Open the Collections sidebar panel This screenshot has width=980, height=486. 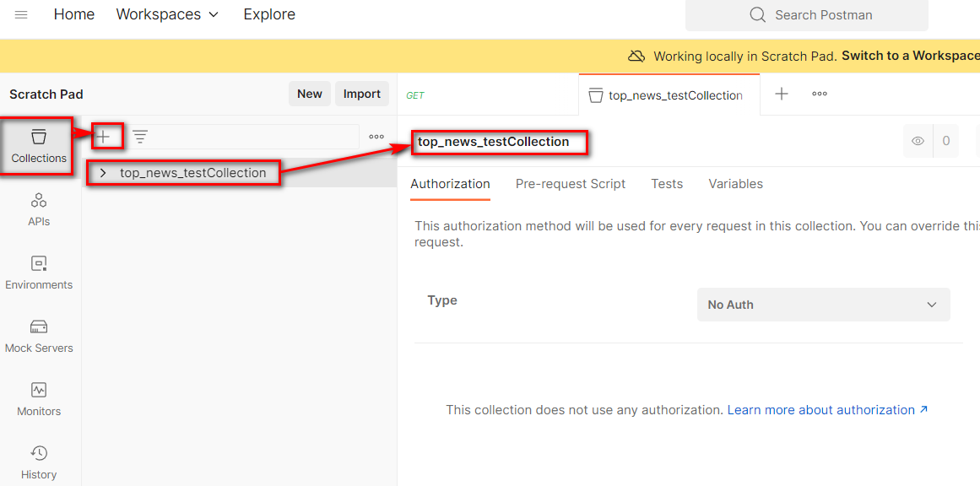(39, 146)
